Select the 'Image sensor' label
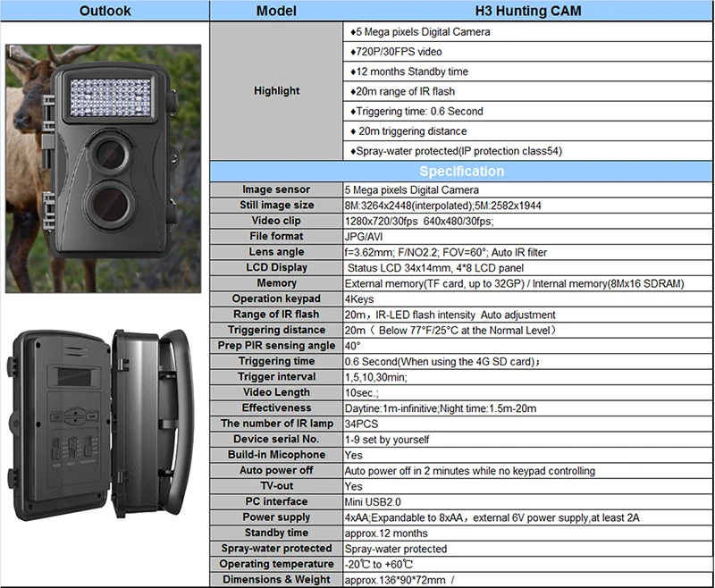Viewport: 715px width, 588px height. 276,189
